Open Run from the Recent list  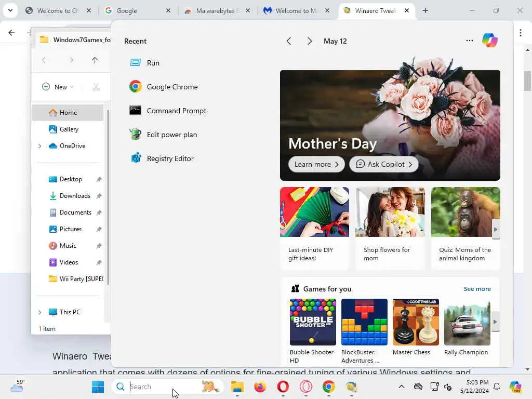click(x=144, y=63)
